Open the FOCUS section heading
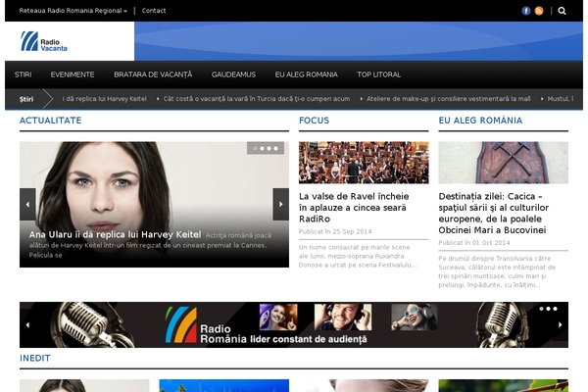 click(x=314, y=121)
